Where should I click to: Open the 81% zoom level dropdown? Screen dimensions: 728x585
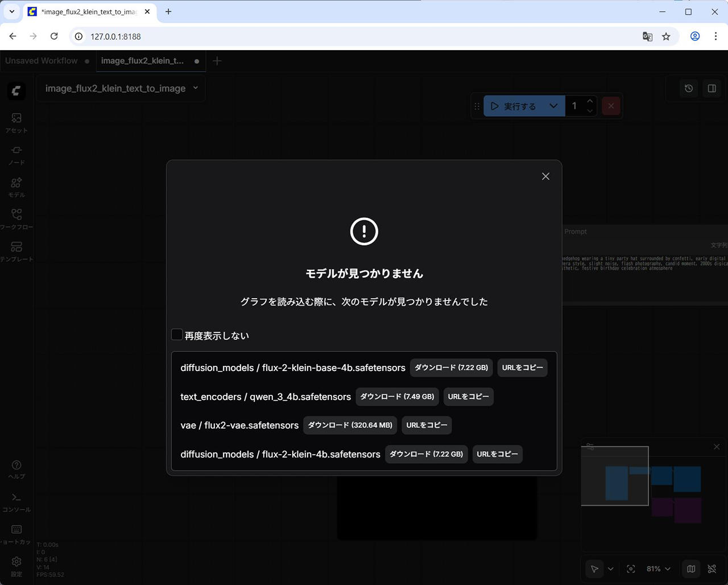tap(658, 568)
